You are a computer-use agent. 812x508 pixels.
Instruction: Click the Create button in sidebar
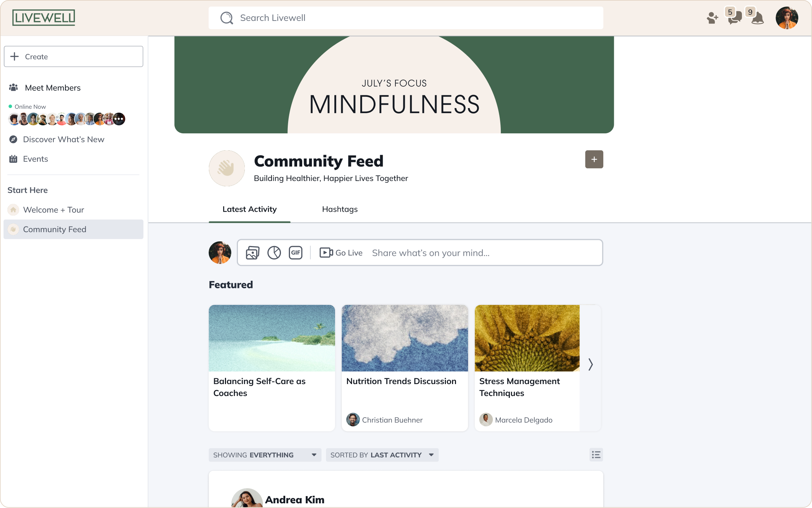(x=74, y=56)
